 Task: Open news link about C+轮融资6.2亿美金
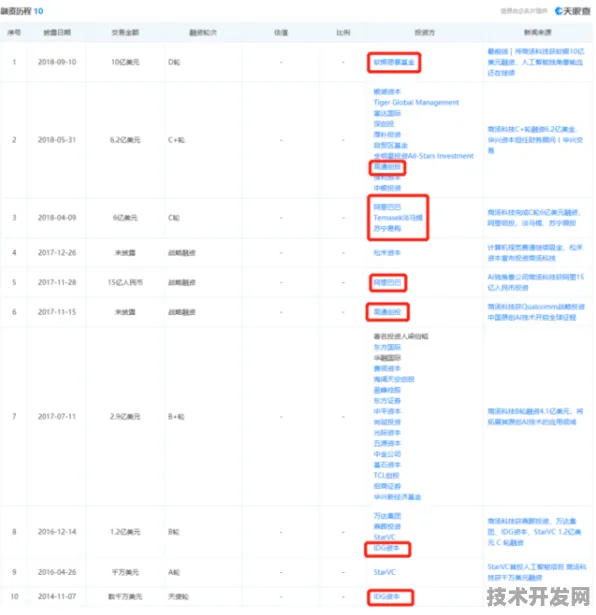click(535, 140)
